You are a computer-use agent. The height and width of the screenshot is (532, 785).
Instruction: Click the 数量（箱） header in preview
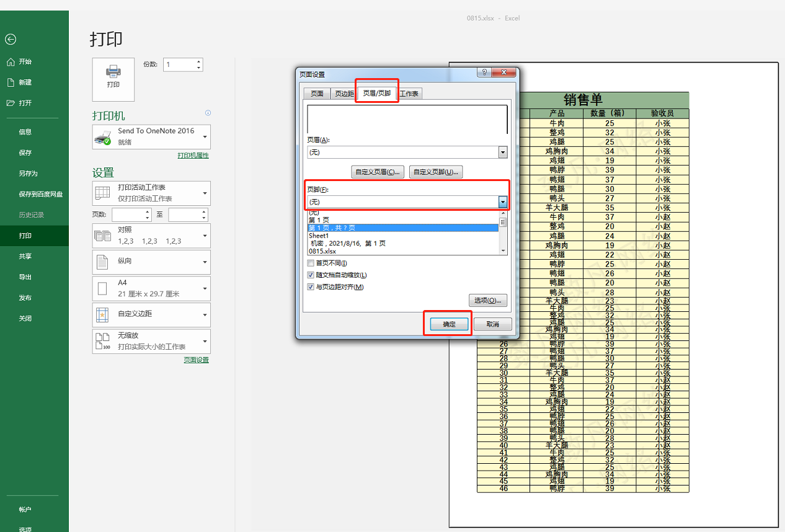tap(609, 113)
